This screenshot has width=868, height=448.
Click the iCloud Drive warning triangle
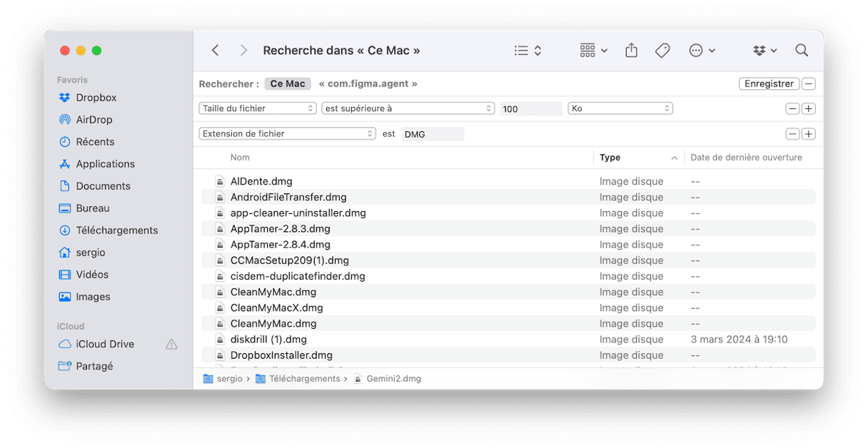click(x=171, y=344)
